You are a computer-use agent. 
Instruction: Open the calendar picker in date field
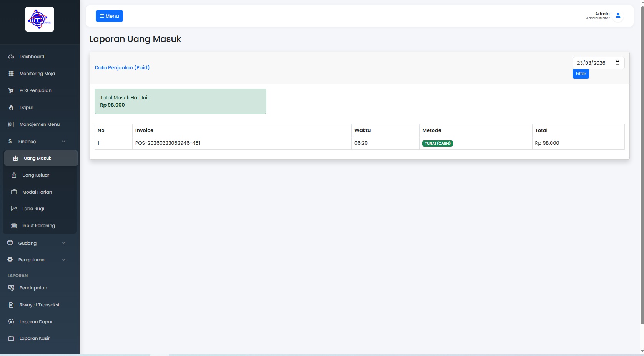tap(617, 63)
